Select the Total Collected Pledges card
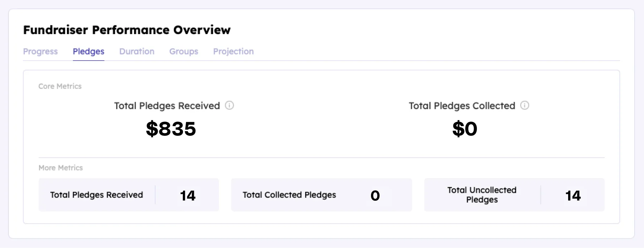This screenshot has height=248, width=644. (321, 195)
